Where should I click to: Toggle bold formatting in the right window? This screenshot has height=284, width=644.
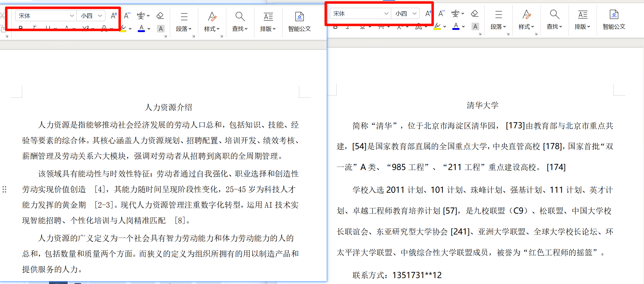tap(335, 27)
